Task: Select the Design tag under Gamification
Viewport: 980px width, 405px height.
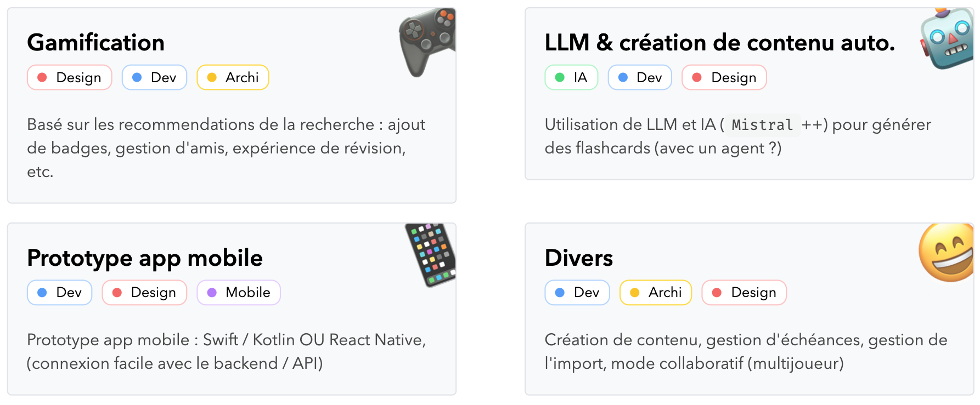Action: point(70,78)
